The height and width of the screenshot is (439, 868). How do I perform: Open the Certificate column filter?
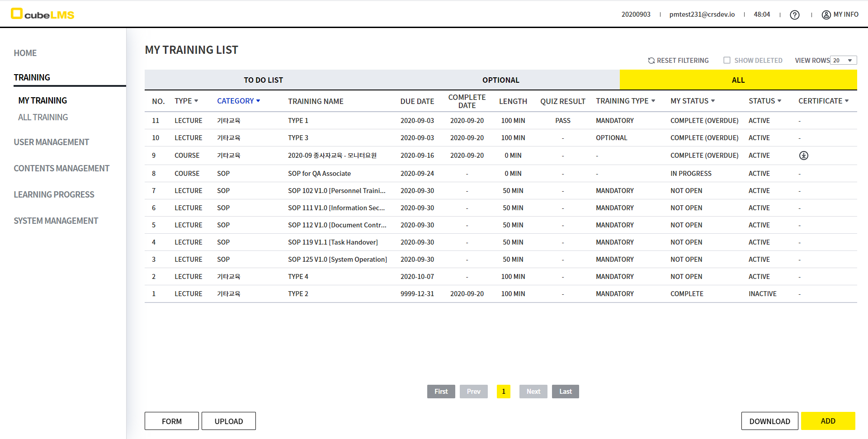pos(846,101)
